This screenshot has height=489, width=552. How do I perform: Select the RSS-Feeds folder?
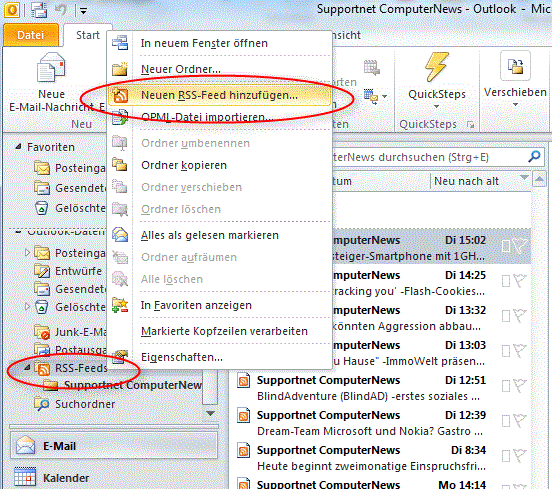(x=71, y=368)
